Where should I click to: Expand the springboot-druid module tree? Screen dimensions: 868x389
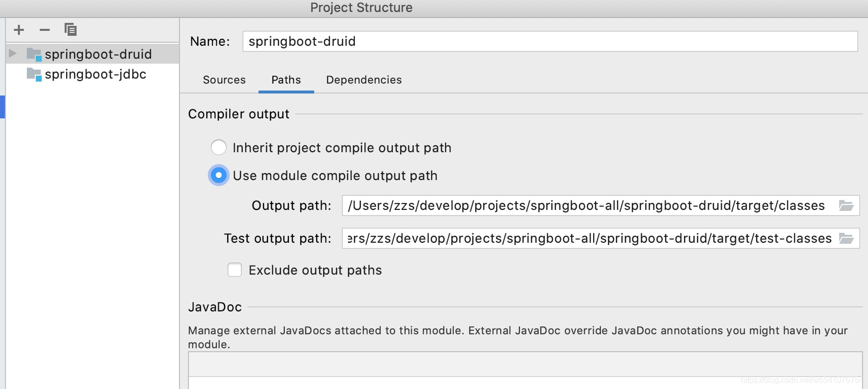pos(13,54)
